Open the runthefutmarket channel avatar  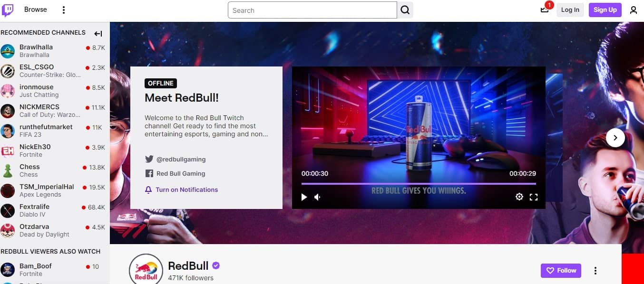(8, 131)
